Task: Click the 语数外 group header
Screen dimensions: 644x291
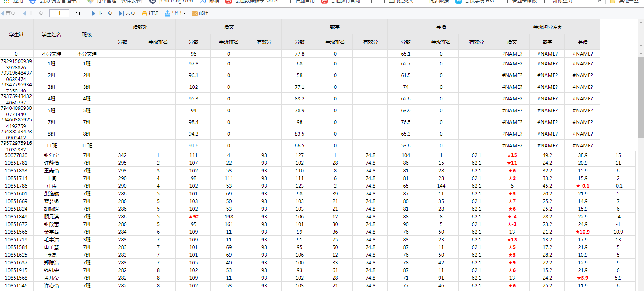Action: (140, 27)
